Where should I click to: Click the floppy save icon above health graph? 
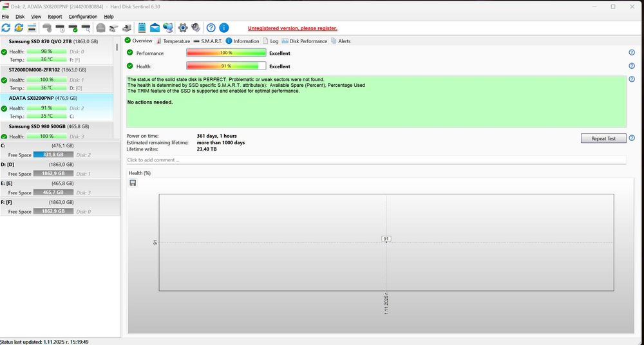click(133, 183)
